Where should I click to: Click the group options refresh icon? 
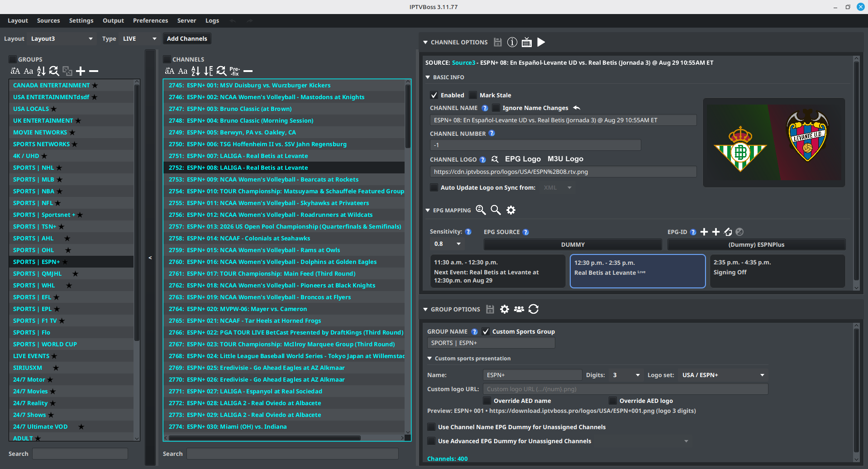[x=534, y=309]
